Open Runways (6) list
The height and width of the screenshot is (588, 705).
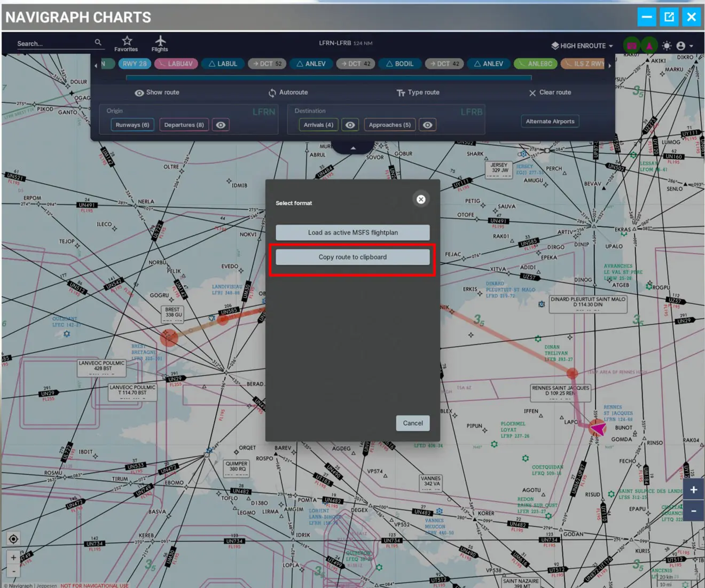coord(132,125)
